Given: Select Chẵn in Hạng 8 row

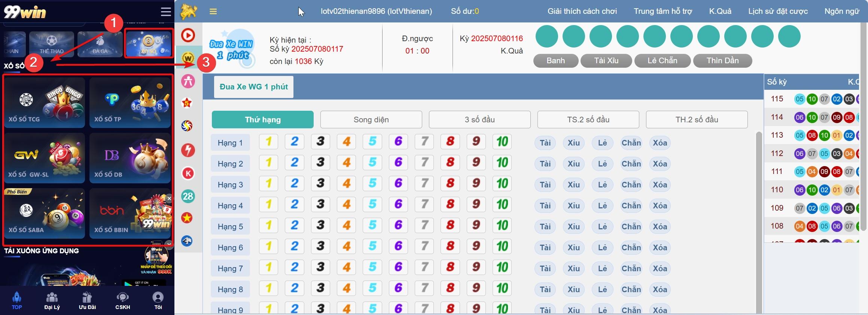Looking at the screenshot, I should 631,290.
